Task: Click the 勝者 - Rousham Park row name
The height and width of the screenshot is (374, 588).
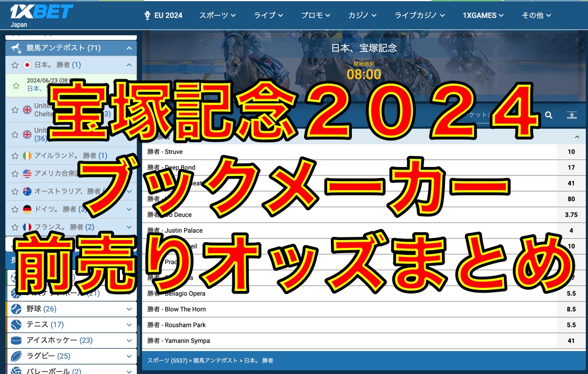Action: (x=177, y=325)
